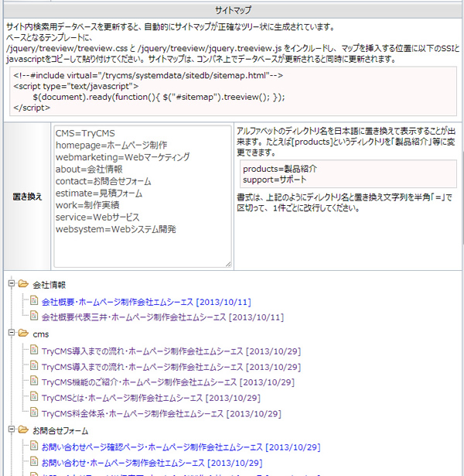Click the websystem=Webシステム開発 line
The height and width of the screenshot is (476, 464).
tap(116, 229)
